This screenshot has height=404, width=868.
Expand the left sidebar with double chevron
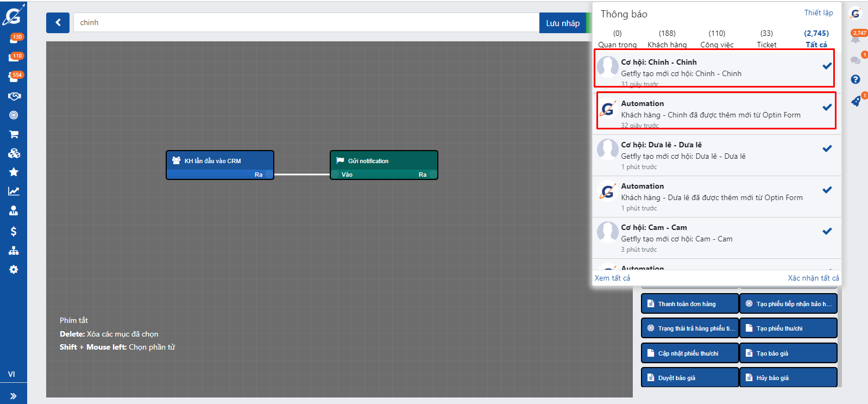tap(14, 396)
